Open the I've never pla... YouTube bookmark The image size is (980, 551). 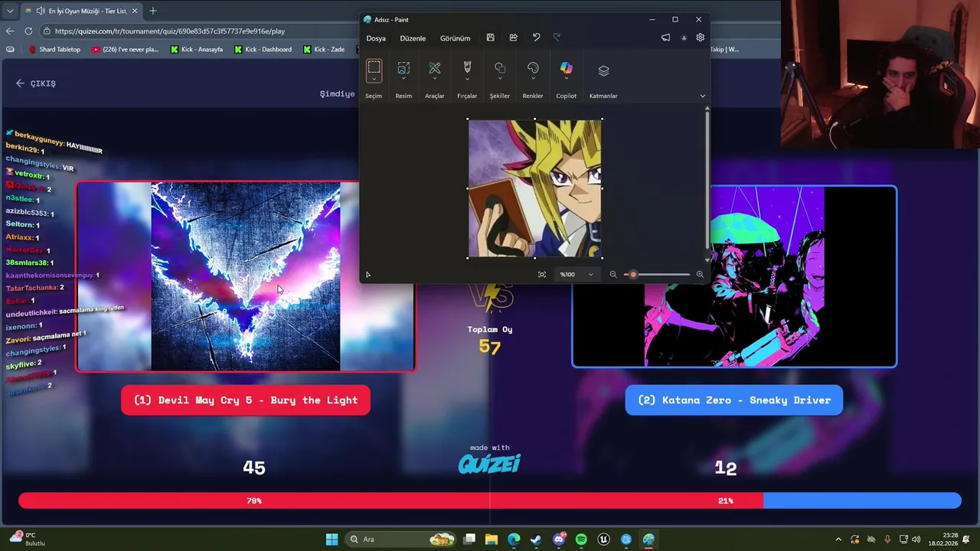coord(125,49)
